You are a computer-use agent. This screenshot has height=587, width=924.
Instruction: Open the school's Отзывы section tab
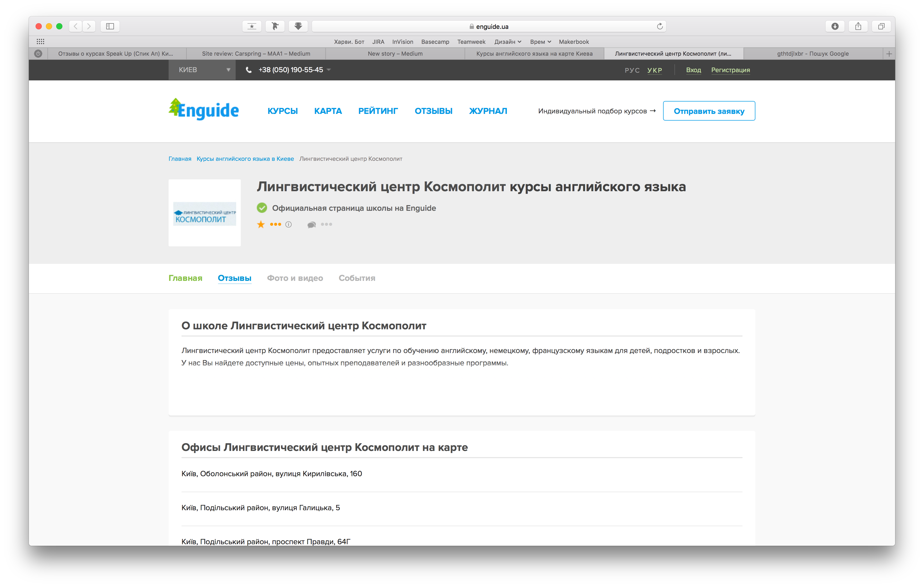point(234,278)
